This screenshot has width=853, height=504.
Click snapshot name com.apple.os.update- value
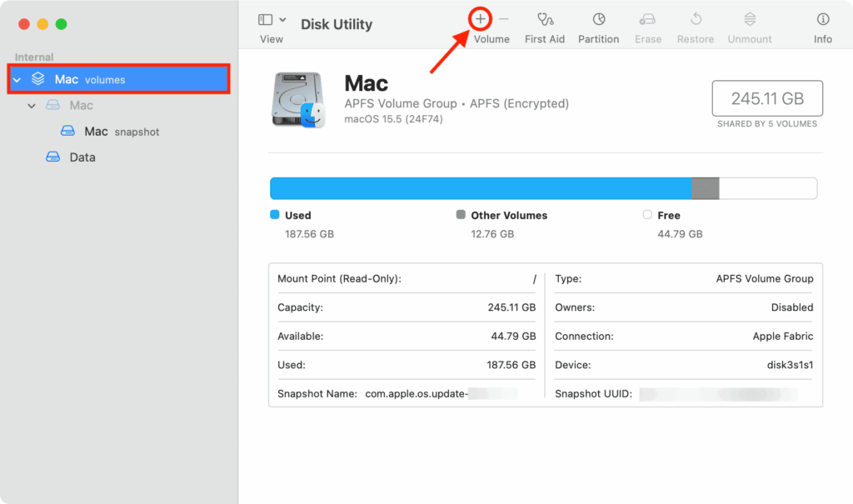(417, 393)
